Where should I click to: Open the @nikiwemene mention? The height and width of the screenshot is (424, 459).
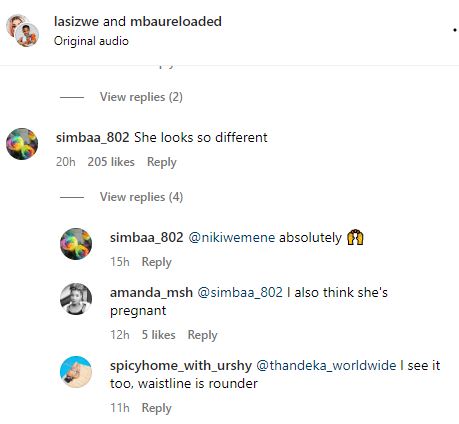click(232, 238)
